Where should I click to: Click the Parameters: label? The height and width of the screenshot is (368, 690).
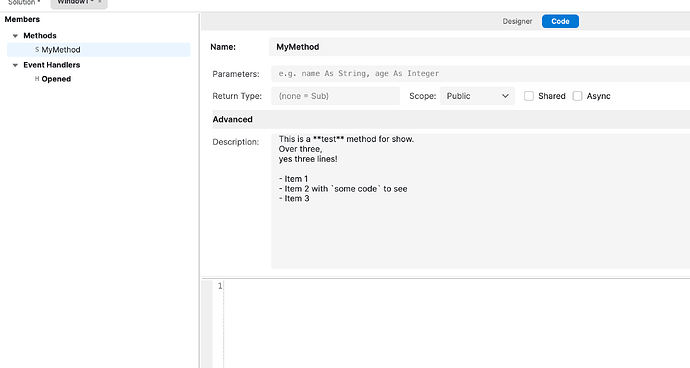[236, 74]
